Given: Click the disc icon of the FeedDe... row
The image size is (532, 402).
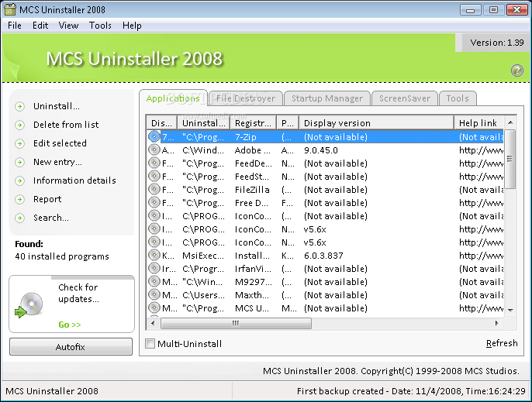Looking at the screenshot, I should 154,163.
